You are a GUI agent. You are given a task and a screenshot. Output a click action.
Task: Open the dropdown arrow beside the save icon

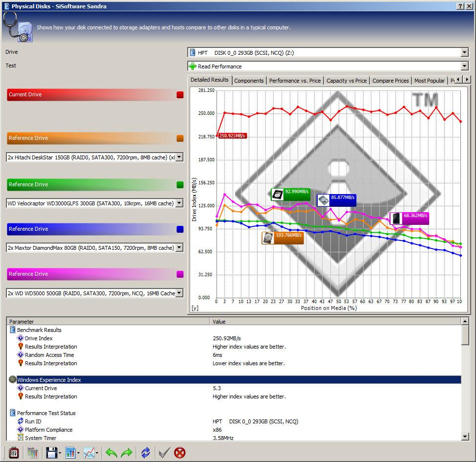(x=60, y=453)
